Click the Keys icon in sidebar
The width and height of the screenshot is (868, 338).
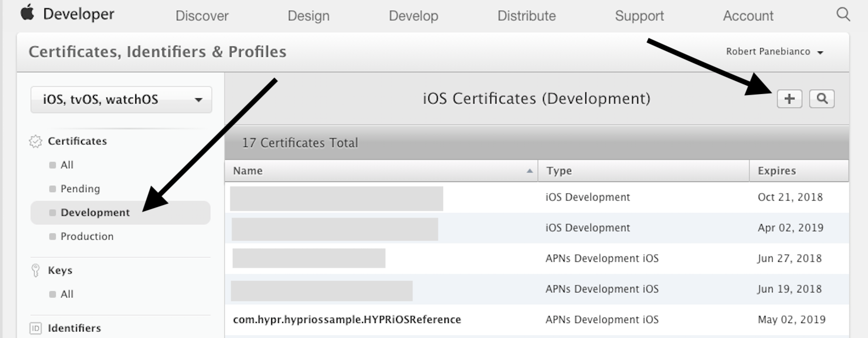tap(35, 270)
